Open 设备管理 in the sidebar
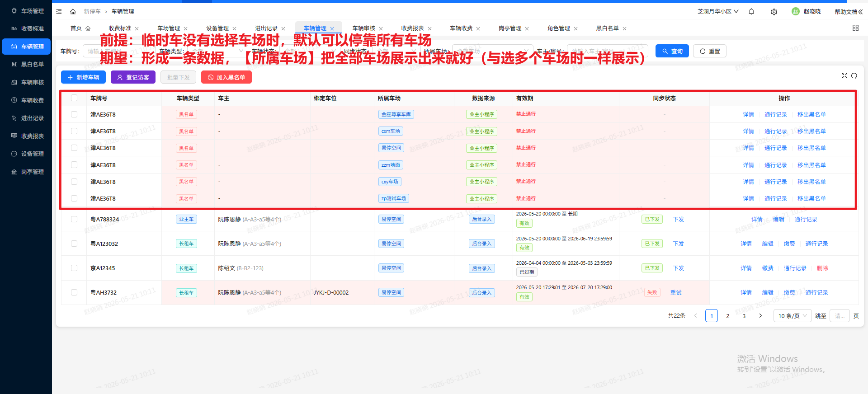This screenshot has height=394, width=868. [26, 154]
